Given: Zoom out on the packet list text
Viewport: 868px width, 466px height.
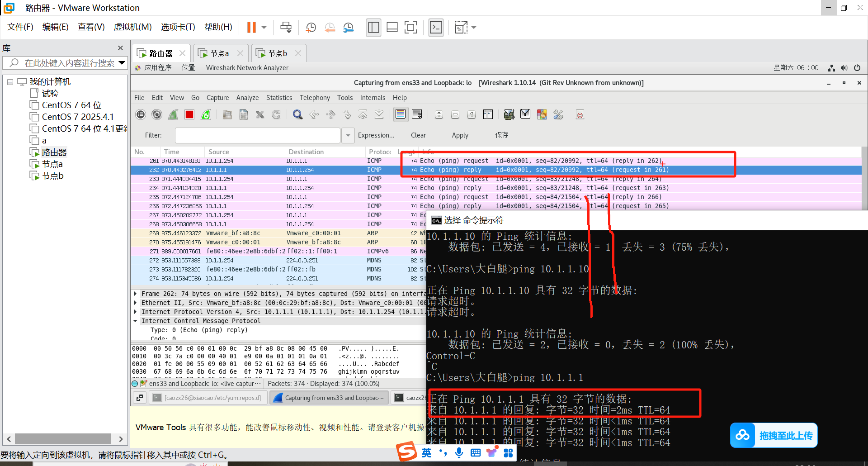Looking at the screenshot, I should pyautogui.click(x=455, y=114).
